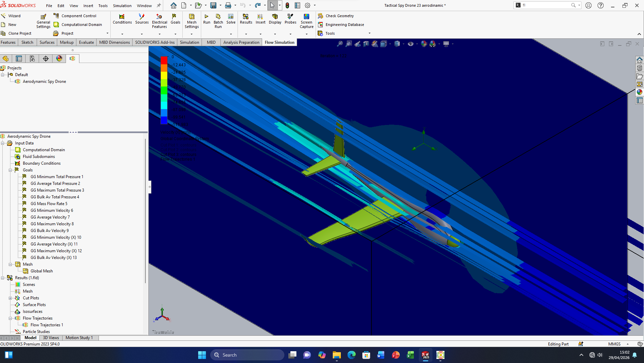Viewport: 644px width, 363px height.
Task: Switch to ConfigurationManager tab
Action: [32, 59]
